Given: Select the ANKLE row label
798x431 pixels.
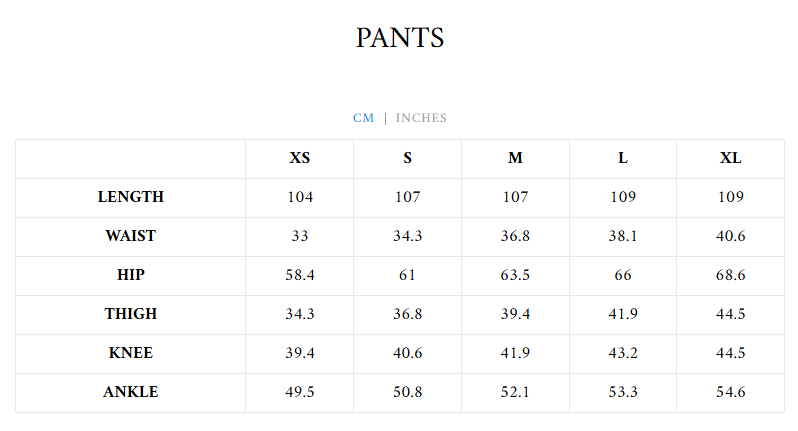Looking at the screenshot, I should point(131,392).
